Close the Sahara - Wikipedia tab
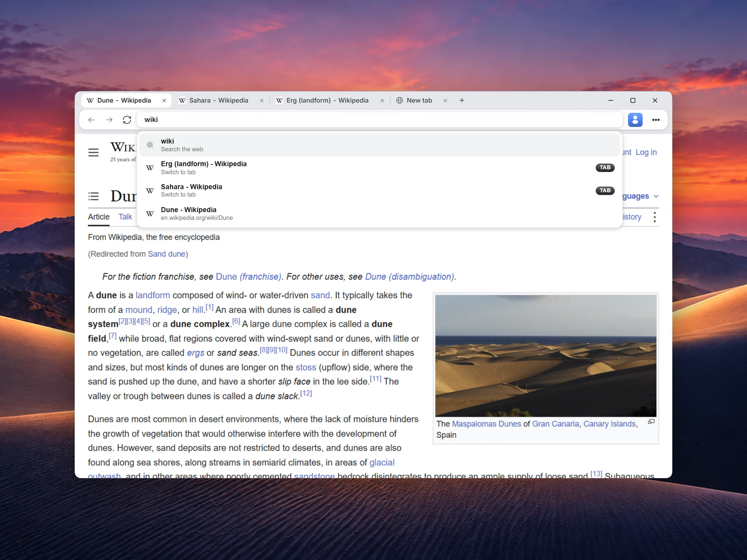The height and width of the screenshot is (560, 747). tap(262, 101)
